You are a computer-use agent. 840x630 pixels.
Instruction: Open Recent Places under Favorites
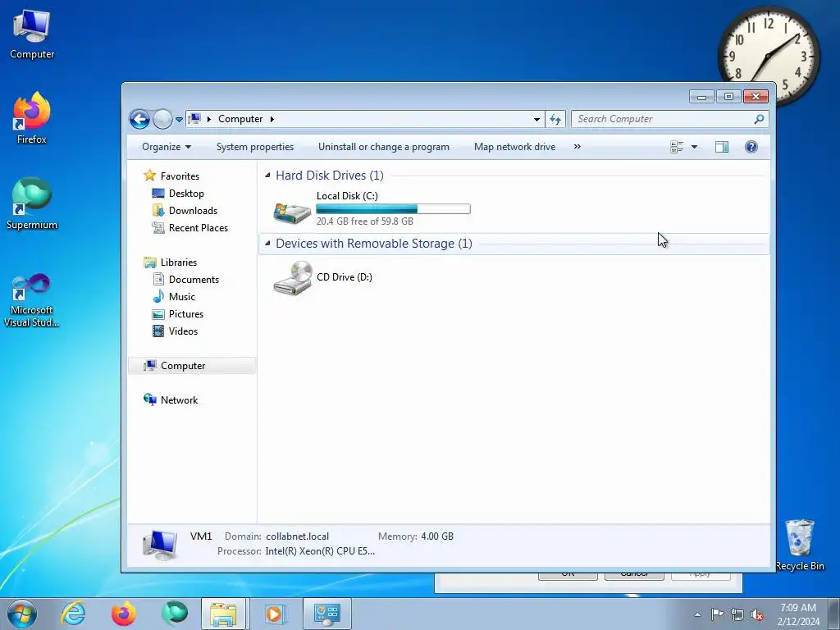coord(199,228)
